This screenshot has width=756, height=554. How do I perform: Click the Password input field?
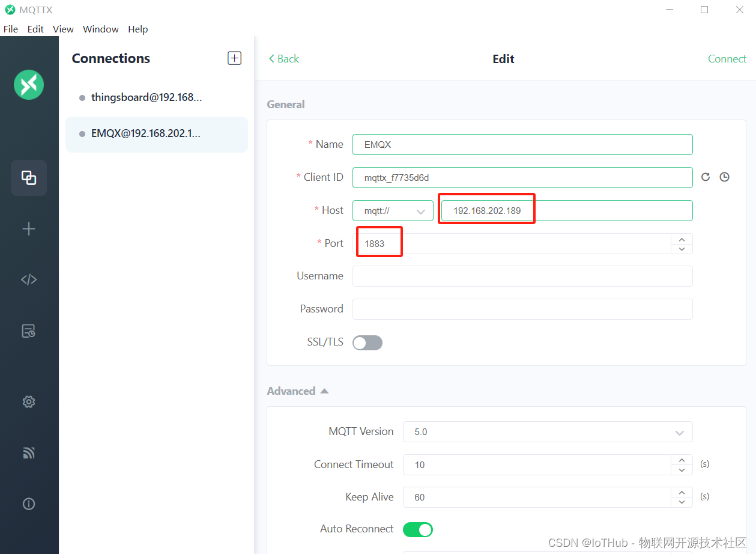coord(522,309)
